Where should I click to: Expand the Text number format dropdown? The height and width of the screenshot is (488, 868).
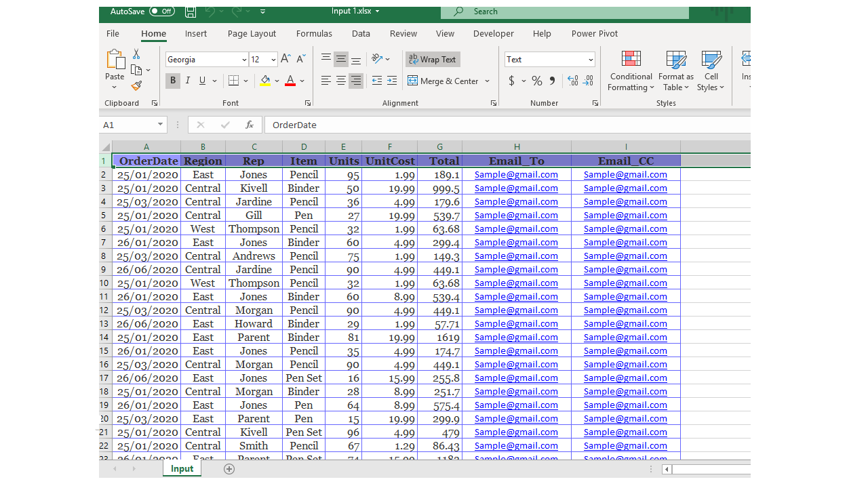coord(590,60)
